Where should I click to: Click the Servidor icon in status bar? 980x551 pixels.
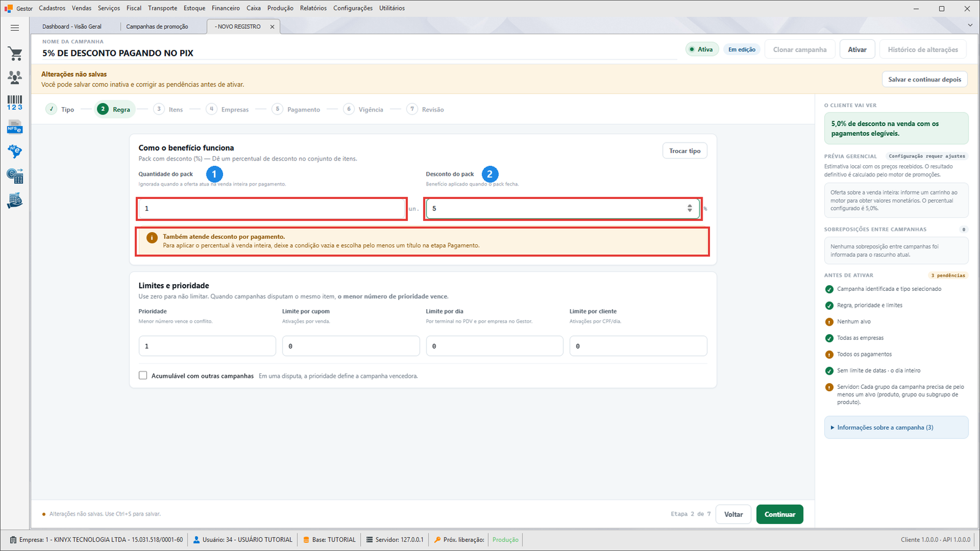coord(369,540)
